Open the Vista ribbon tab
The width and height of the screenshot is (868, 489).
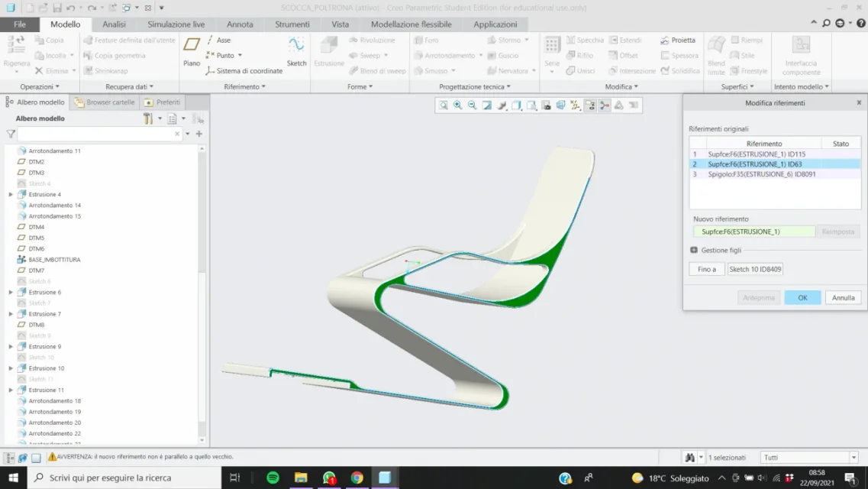pyautogui.click(x=340, y=24)
